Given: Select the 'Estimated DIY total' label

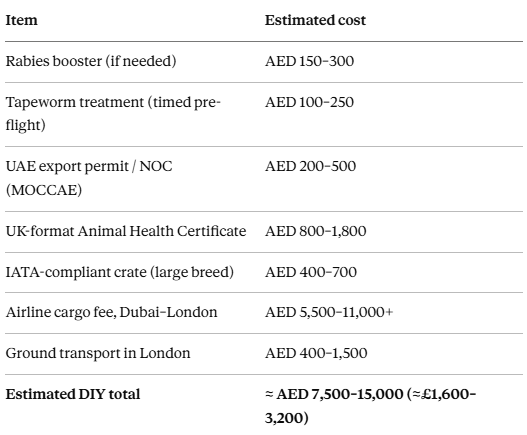Looking at the screenshot, I should click(x=73, y=394).
